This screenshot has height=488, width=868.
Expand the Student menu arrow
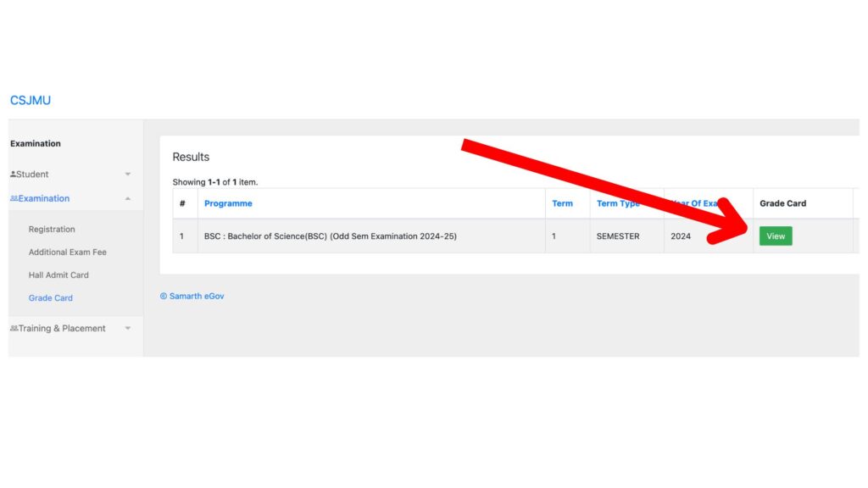(x=128, y=175)
